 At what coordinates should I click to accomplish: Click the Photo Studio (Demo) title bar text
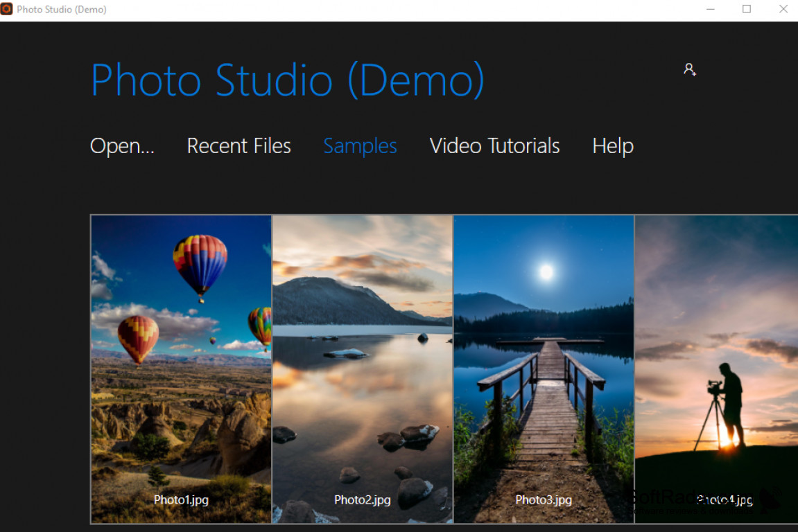click(x=60, y=9)
